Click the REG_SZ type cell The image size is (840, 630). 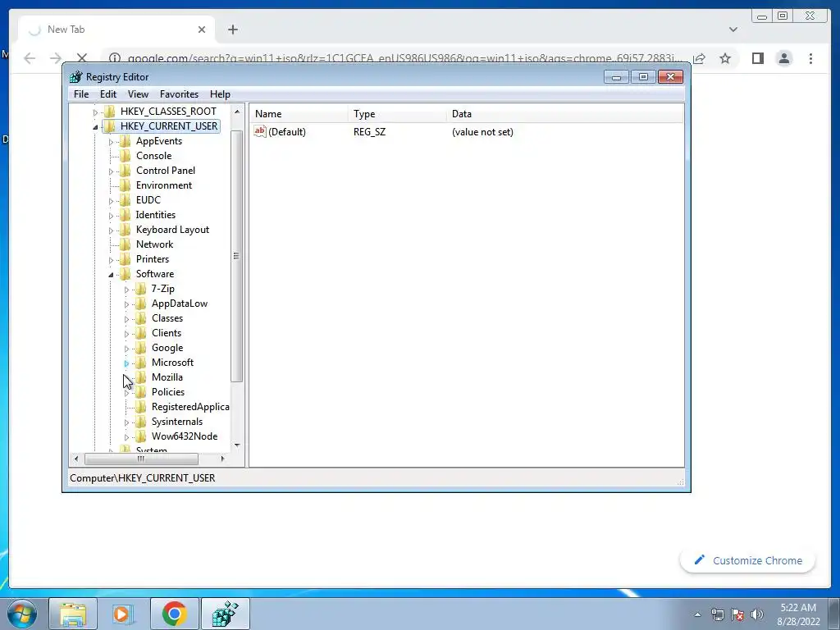(x=369, y=132)
